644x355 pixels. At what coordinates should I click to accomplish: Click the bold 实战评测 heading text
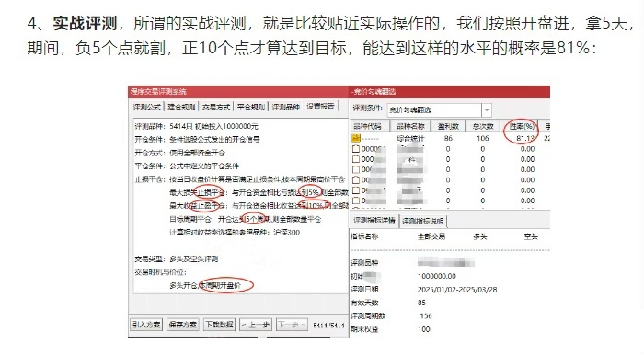coord(85,23)
